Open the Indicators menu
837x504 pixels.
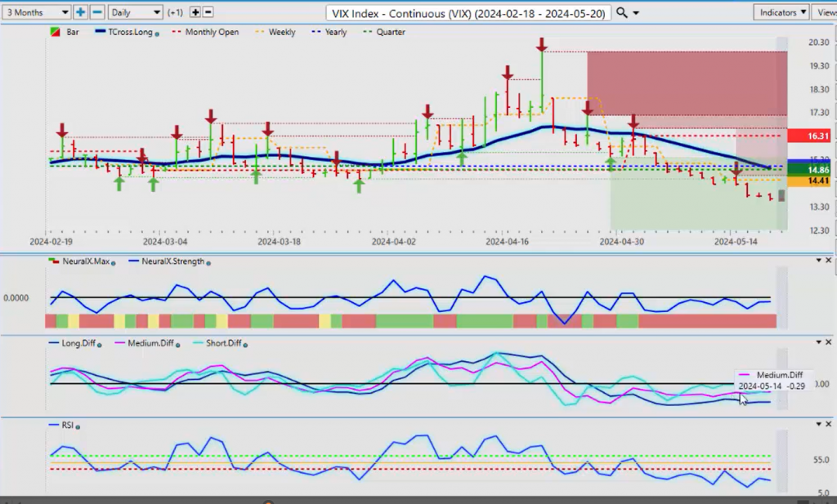[781, 12]
